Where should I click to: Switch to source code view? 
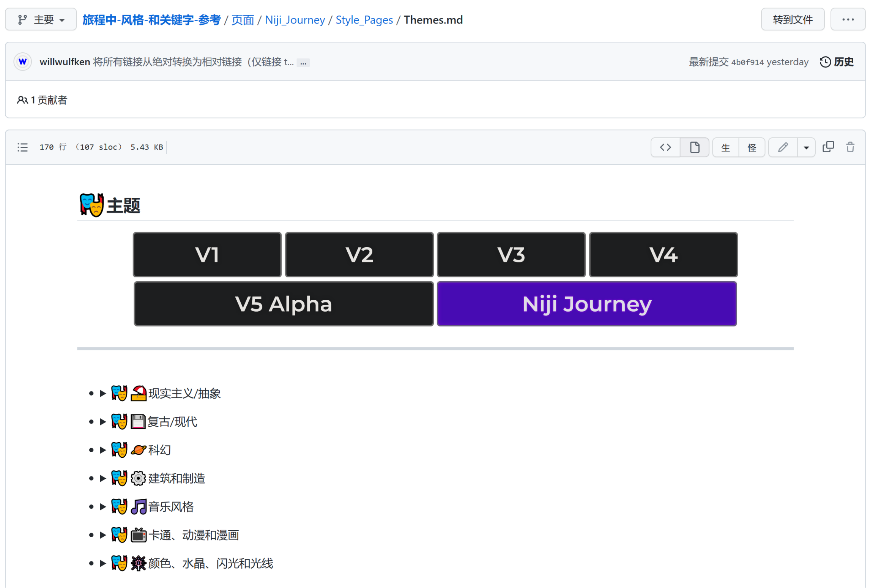tap(665, 147)
